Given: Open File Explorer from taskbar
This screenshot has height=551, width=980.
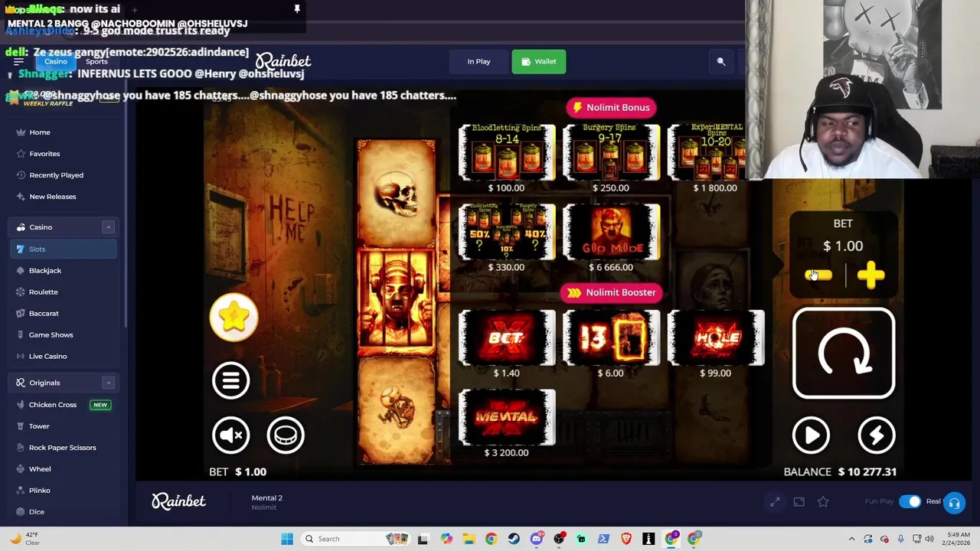Looking at the screenshot, I should point(469,539).
